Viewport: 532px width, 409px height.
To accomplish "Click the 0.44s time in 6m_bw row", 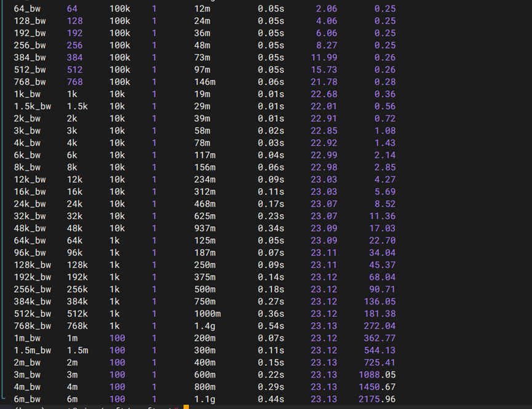I will (271, 399).
